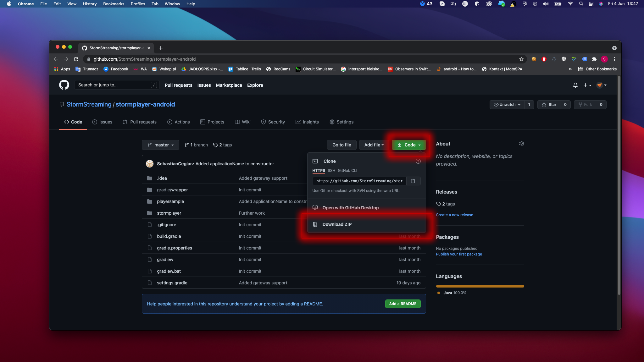The image size is (644, 362).
Task: Open the volume menu bar icon
Action: click(x=546, y=4)
